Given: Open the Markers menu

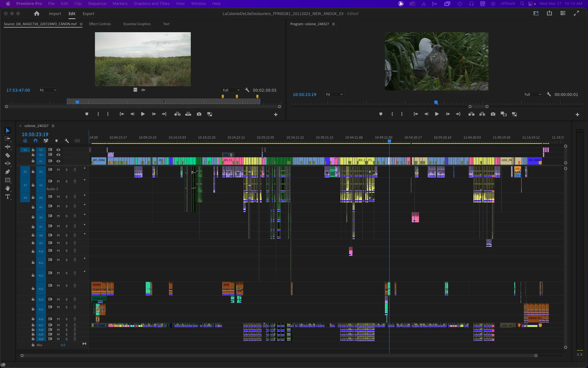Looking at the screenshot, I should point(120,4).
